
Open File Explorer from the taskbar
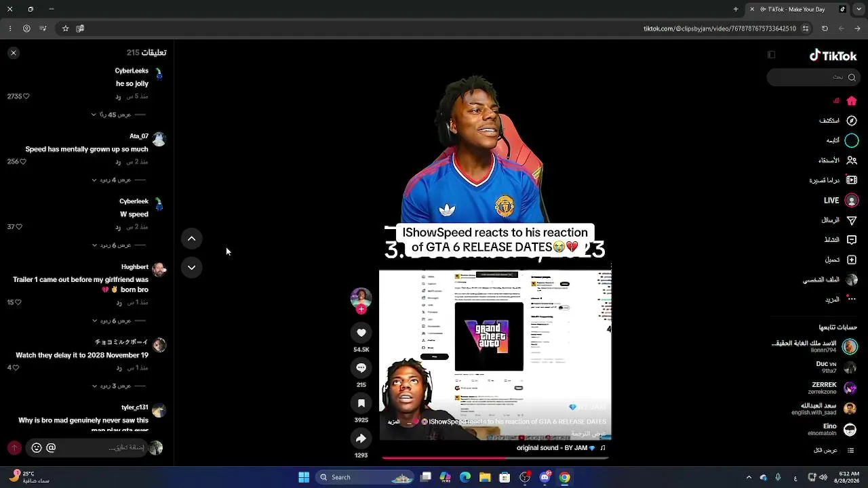click(485, 477)
